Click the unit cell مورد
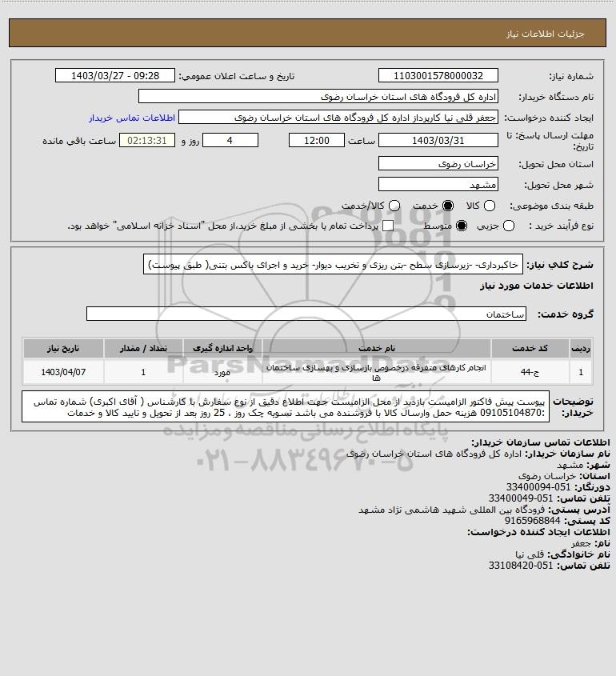 pos(222,372)
